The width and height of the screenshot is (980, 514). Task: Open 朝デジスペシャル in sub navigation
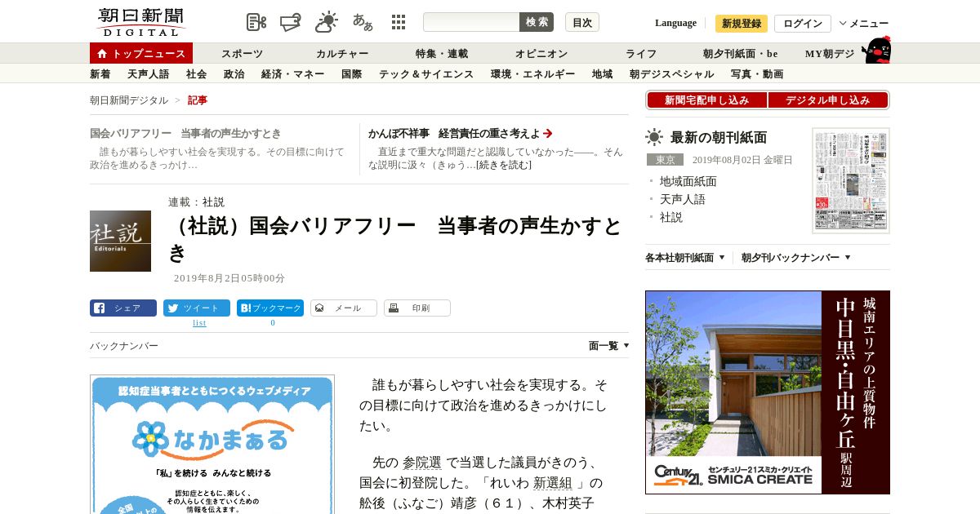pos(672,74)
